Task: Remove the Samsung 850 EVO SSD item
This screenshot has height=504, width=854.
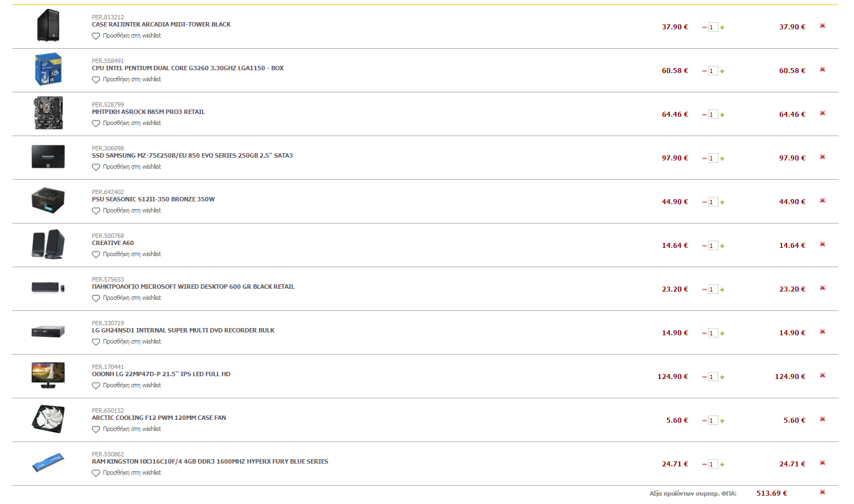Action: [x=822, y=157]
